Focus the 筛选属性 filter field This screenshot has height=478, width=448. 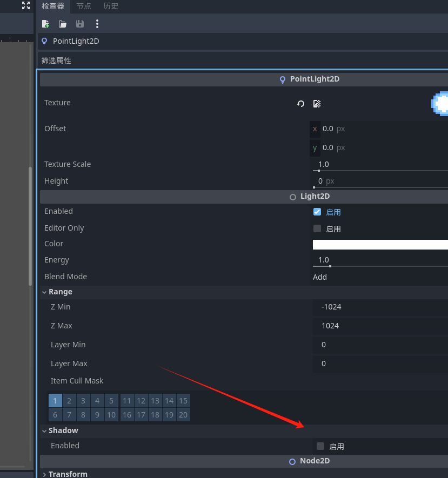243,60
